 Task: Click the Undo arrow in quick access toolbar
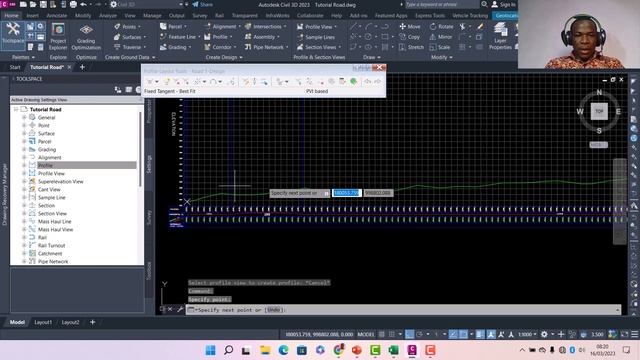pyautogui.click(x=84, y=4)
